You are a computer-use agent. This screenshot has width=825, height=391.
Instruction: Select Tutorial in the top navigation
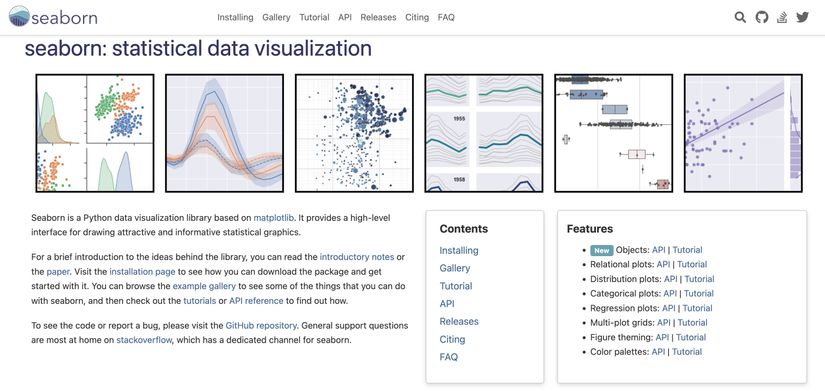[x=314, y=17]
